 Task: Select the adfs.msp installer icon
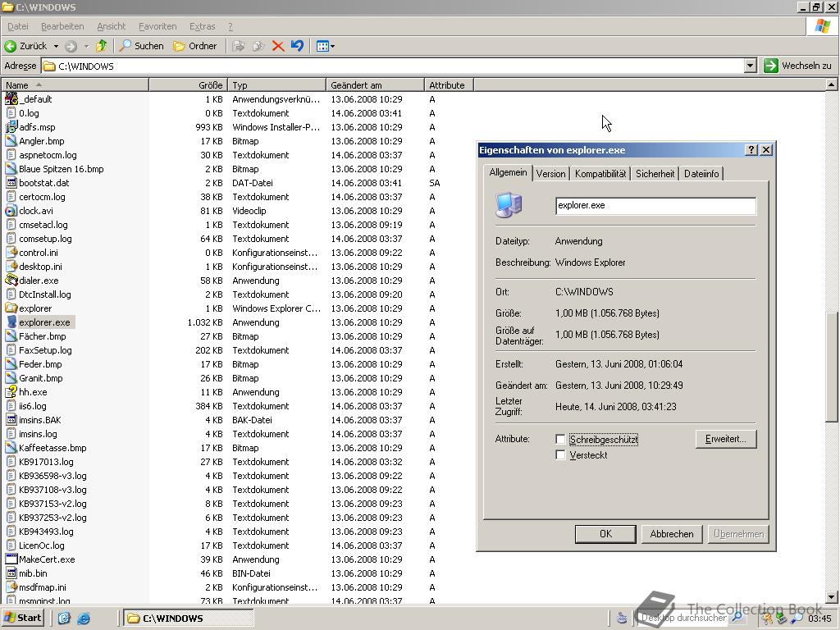pos(11,127)
